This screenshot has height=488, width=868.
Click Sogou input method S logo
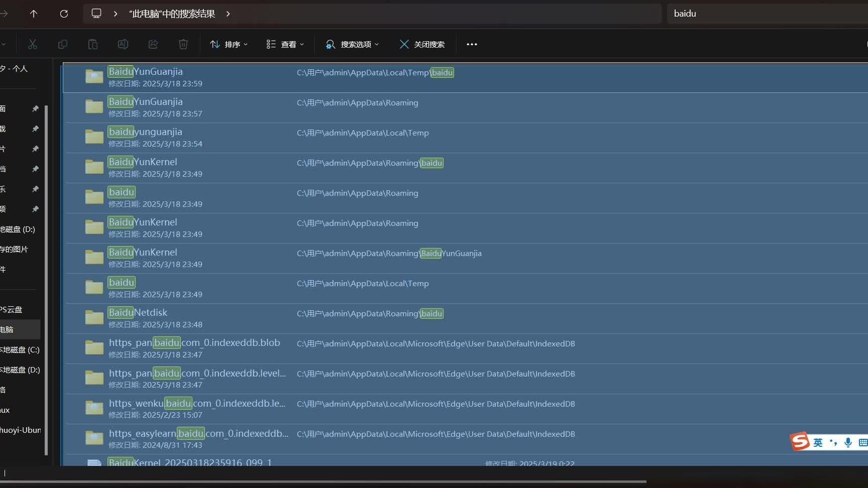[x=800, y=442]
